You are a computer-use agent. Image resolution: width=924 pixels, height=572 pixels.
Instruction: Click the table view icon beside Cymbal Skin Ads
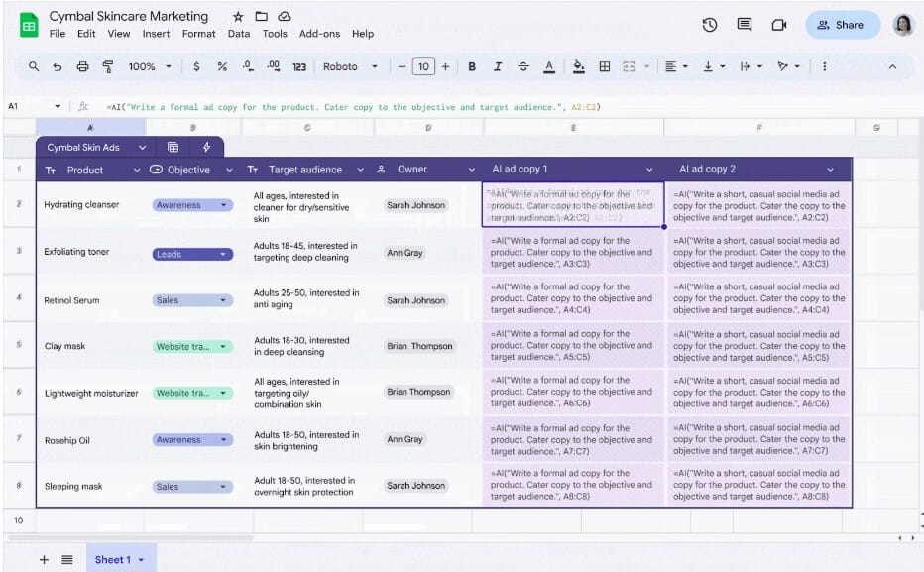[x=173, y=147]
